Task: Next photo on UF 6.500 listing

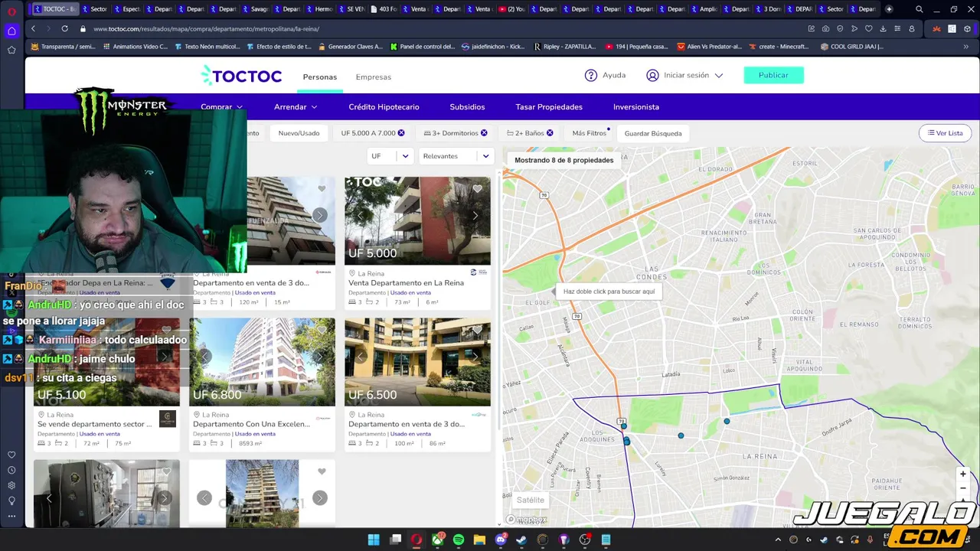Action: point(475,357)
